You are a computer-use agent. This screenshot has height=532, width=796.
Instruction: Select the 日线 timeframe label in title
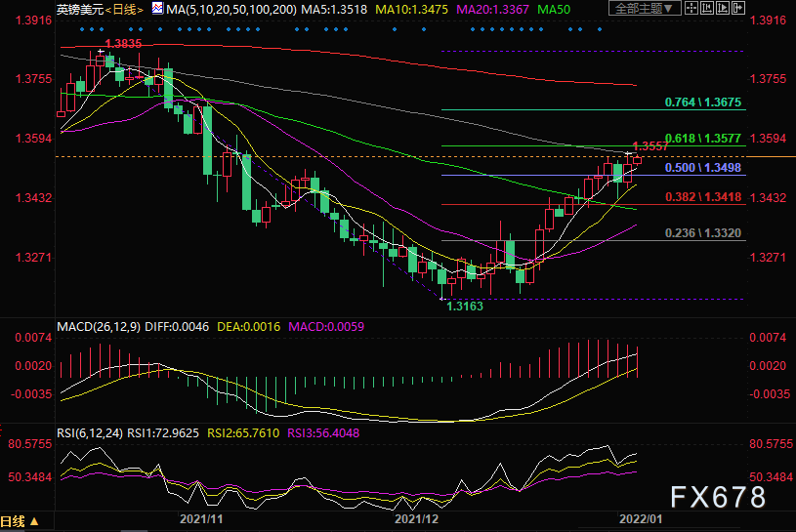[124, 9]
